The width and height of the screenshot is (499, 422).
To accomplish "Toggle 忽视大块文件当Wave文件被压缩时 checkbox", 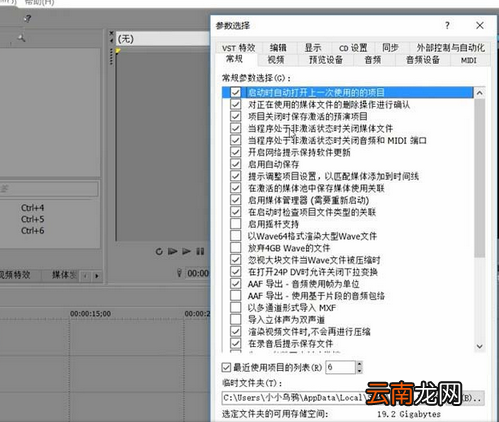I will [235, 260].
